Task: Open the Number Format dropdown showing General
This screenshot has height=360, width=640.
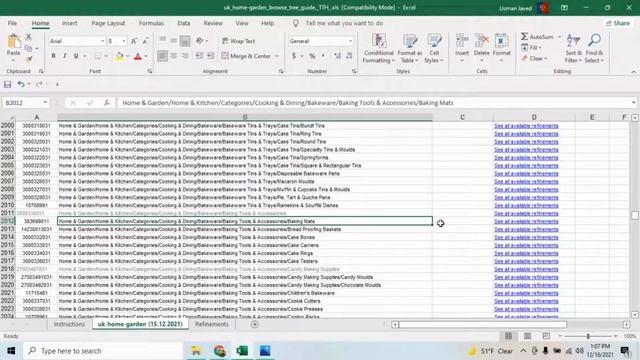Action: point(350,41)
